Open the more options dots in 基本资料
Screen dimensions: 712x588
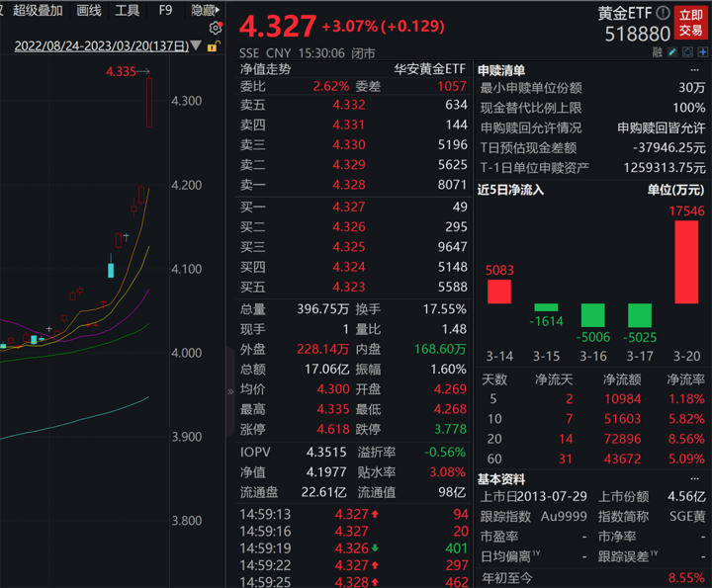[x=695, y=478]
